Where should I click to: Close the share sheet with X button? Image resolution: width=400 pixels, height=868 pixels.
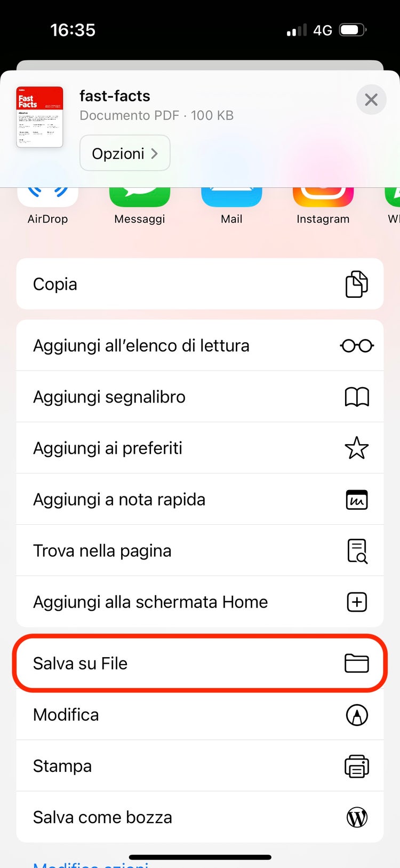click(371, 99)
